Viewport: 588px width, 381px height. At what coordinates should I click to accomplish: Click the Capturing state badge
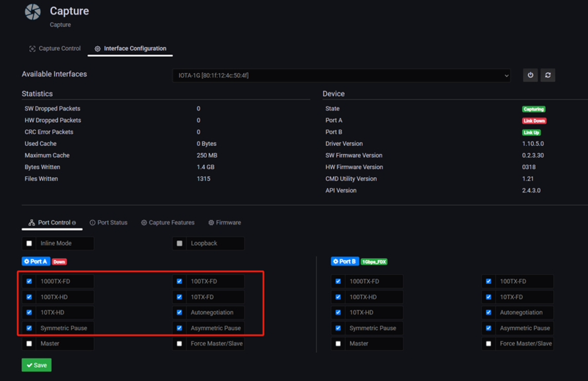coord(533,109)
